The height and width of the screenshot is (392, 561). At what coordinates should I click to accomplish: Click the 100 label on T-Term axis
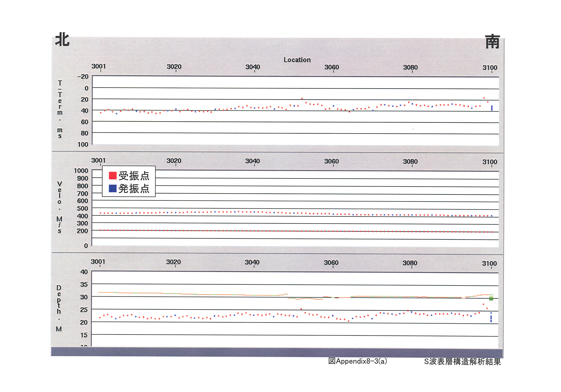83,144
